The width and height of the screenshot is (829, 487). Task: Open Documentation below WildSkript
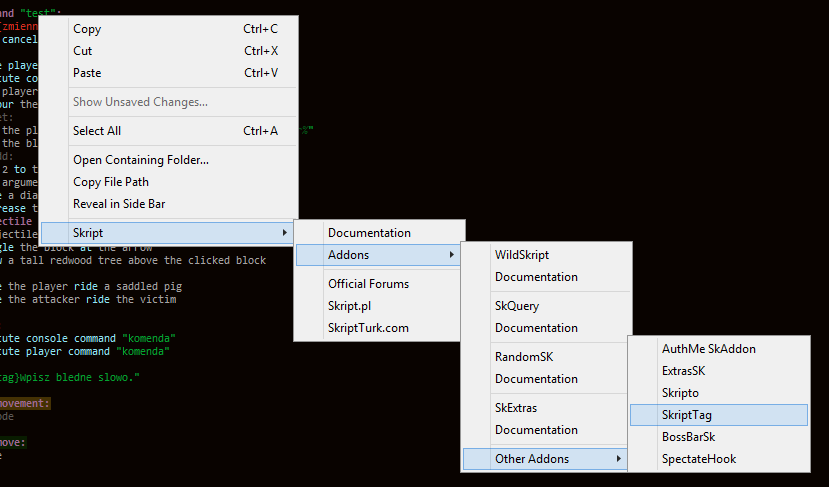pyautogui.click(x=546, y=277)
